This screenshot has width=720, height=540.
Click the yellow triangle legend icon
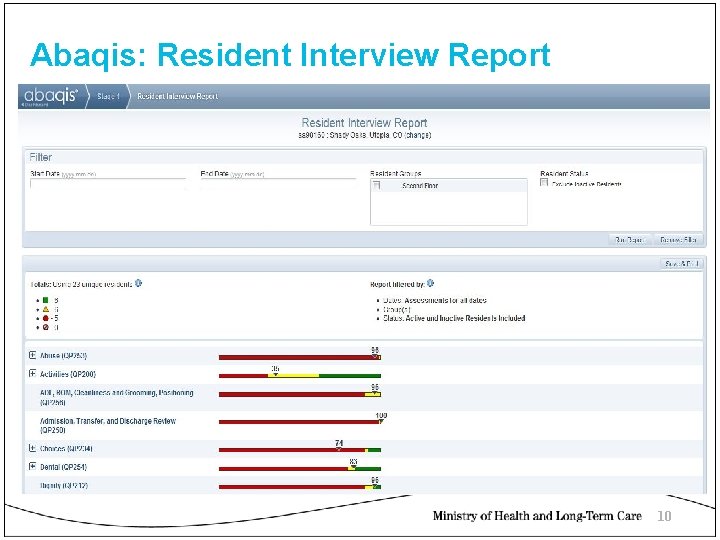point(45,309)
